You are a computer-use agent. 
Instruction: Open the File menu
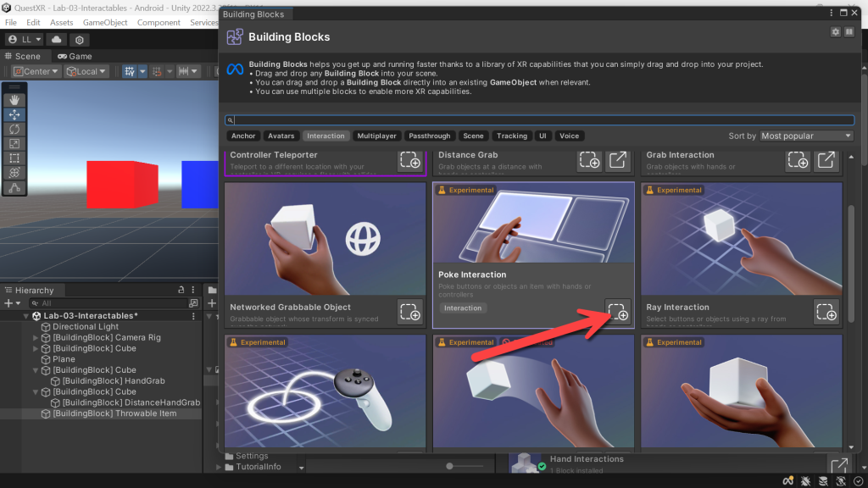[x=11, y=23]
